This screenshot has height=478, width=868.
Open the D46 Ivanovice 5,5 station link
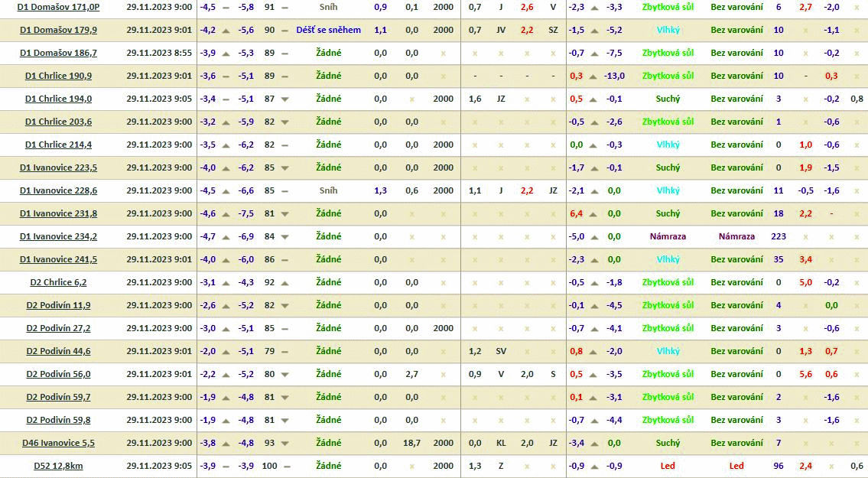(58, 443)
